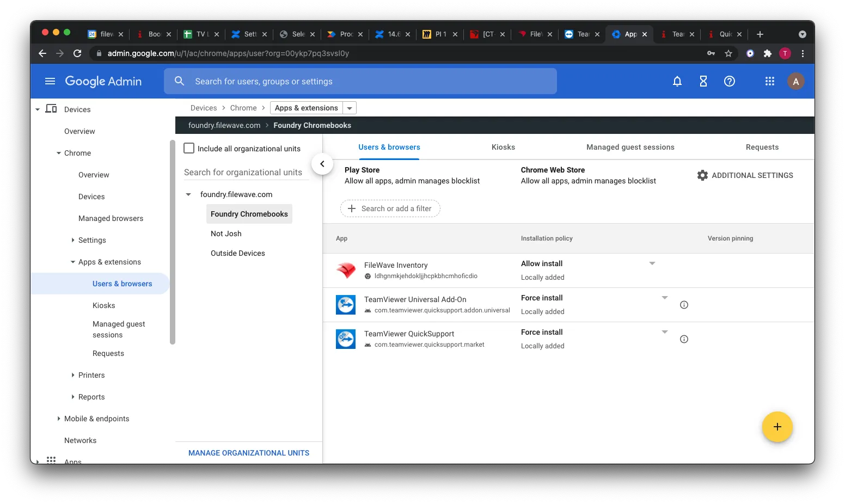
Task: Open the ADDITIONAL SETTINGS gear
Action: [702, 175]
